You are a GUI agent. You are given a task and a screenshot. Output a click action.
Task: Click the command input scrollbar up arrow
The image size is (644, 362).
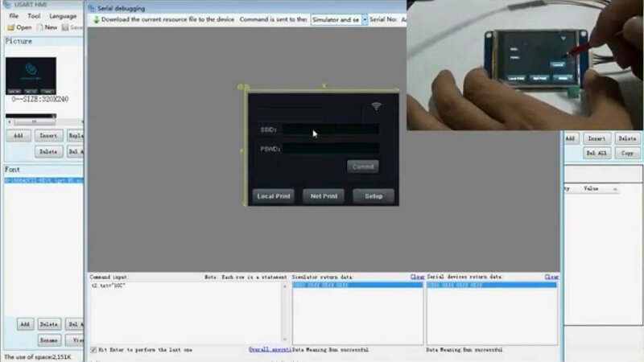(285, 286)
